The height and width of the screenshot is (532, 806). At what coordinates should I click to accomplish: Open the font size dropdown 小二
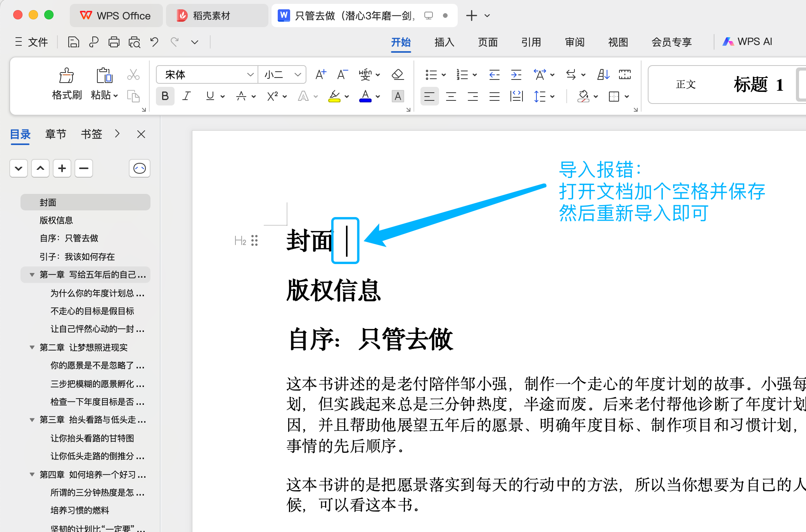[x=297, y=74]
